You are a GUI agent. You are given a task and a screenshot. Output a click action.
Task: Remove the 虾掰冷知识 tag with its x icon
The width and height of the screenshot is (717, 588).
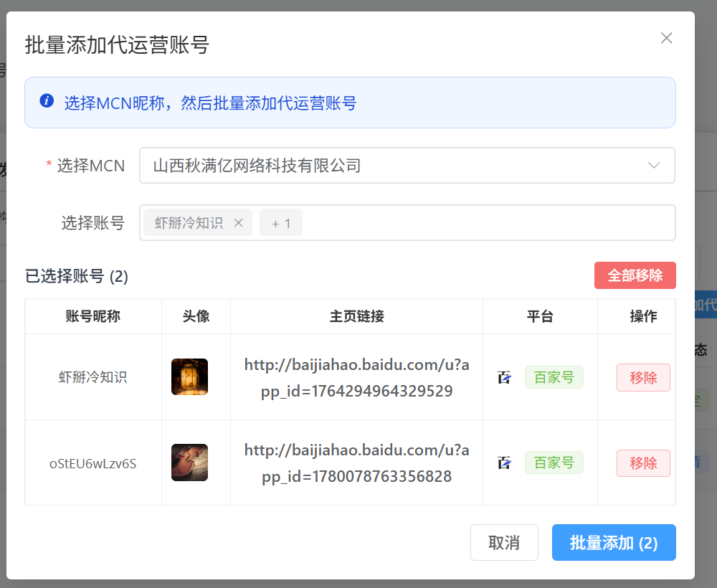pos(239,223)
